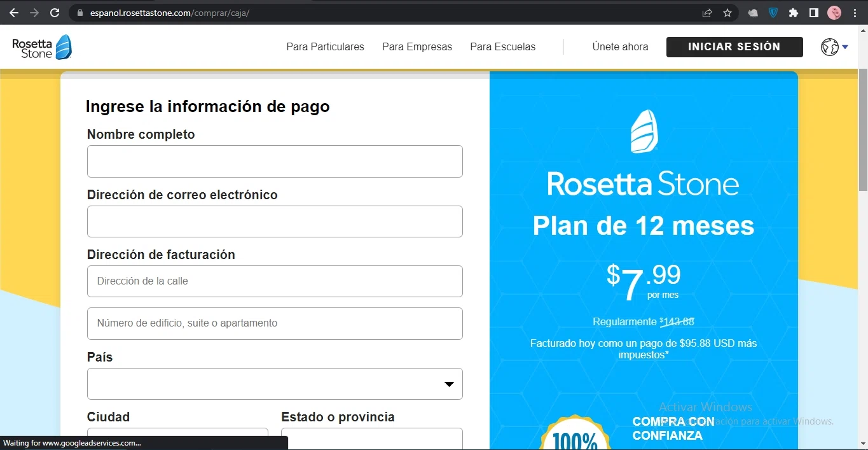
Task: Open Para Particulares menu
Action: tap(325, 46)
